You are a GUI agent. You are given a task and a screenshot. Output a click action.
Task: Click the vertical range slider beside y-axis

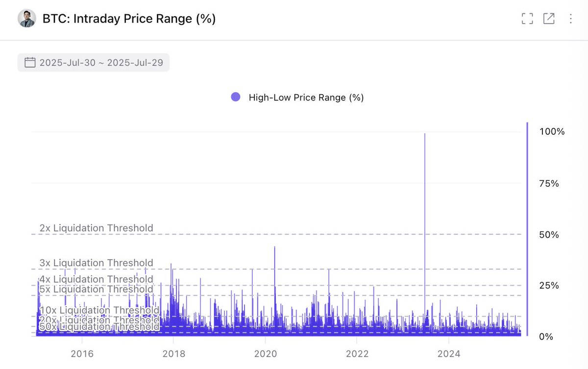[527, 229]
